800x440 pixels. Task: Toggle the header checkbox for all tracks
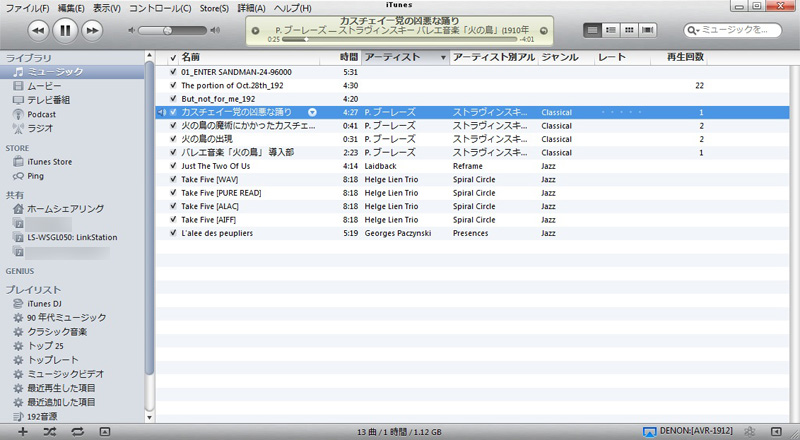173,58
